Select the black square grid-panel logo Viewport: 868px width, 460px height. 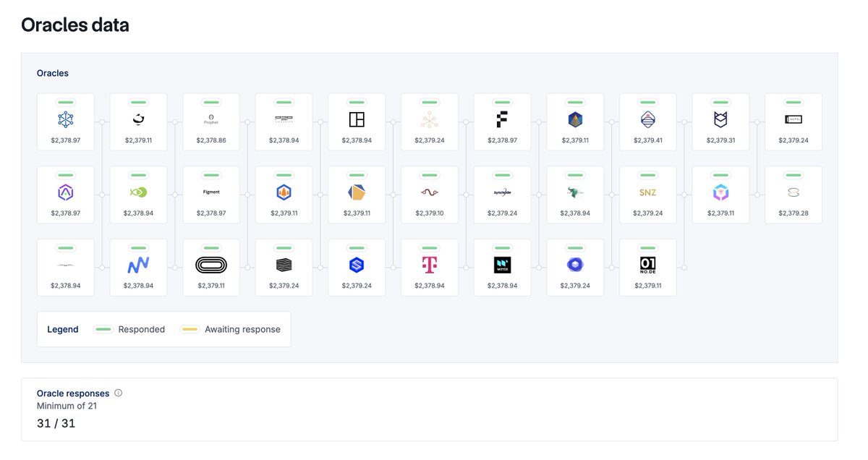pos(357,119)
